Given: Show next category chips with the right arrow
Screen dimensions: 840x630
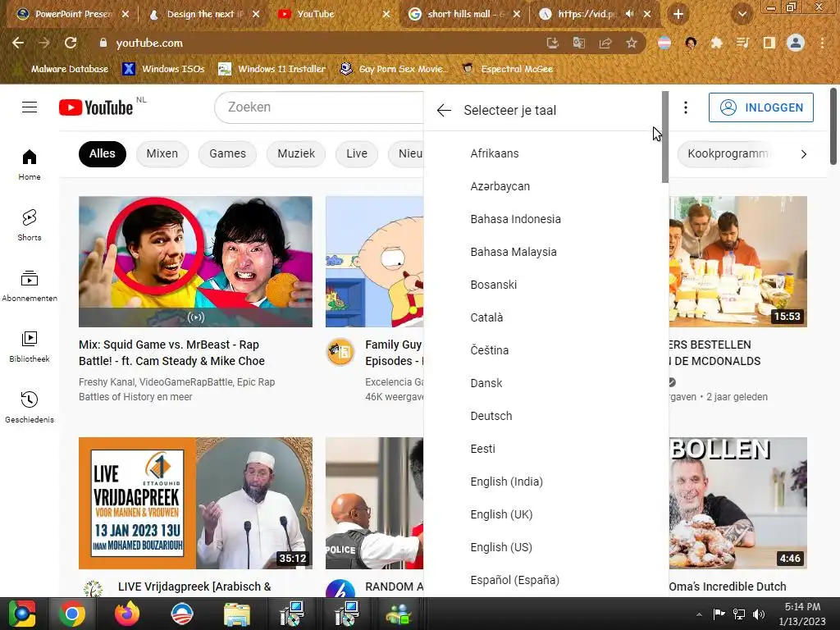Looking at the screenshot, I should (x=803, y=154).
